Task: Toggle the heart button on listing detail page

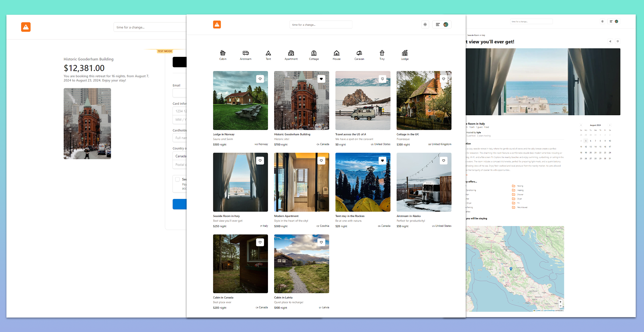Action: point(618,41)
